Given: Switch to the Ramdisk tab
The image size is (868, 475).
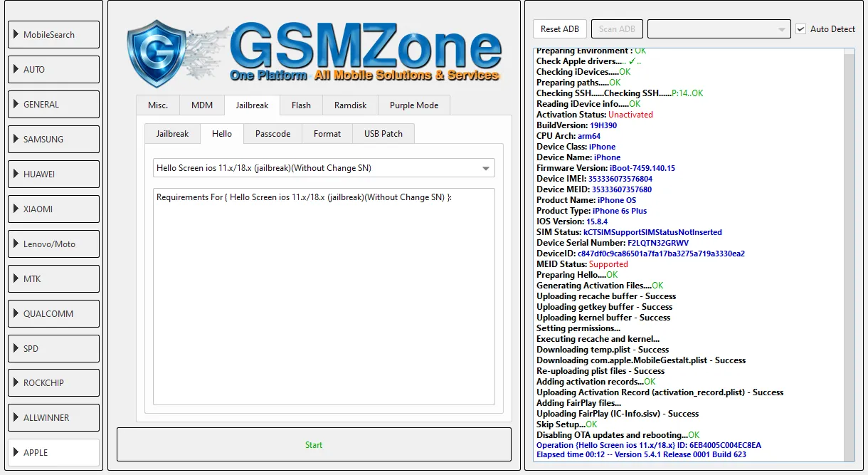Looking at the screenshot, I should pos(350,105).
